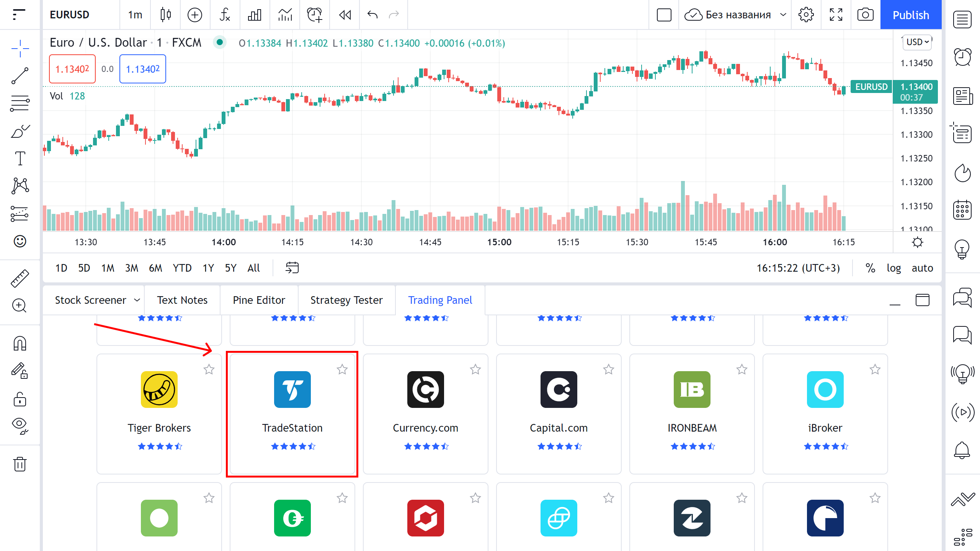The width and height of the screenshot is (980, 551).
Task: Favorite the Currency.com star
Action: [x=475, y=369]
